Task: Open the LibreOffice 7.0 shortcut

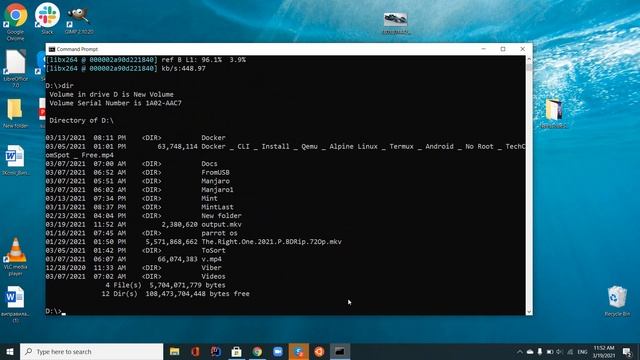Action: (16, 68)
